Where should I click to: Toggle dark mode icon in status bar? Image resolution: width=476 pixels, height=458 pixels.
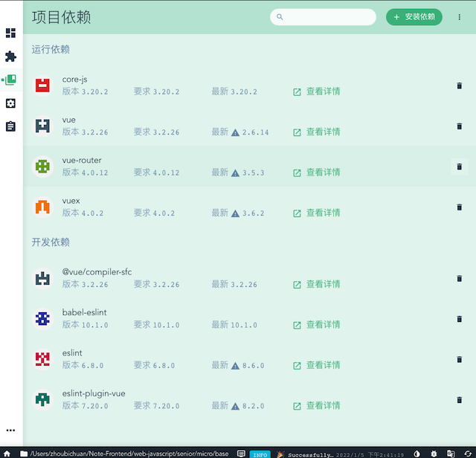point(416,454)
